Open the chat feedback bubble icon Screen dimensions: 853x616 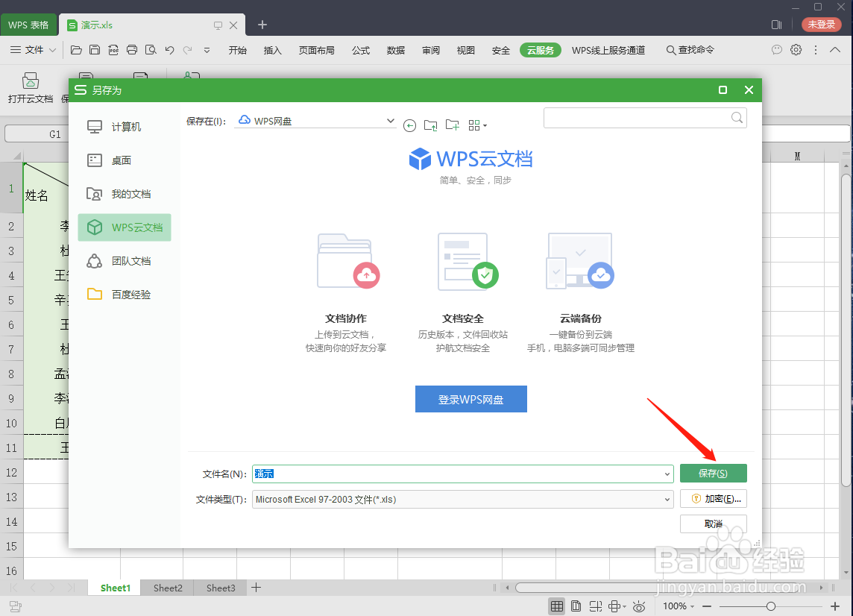click(x=777, y=49)
